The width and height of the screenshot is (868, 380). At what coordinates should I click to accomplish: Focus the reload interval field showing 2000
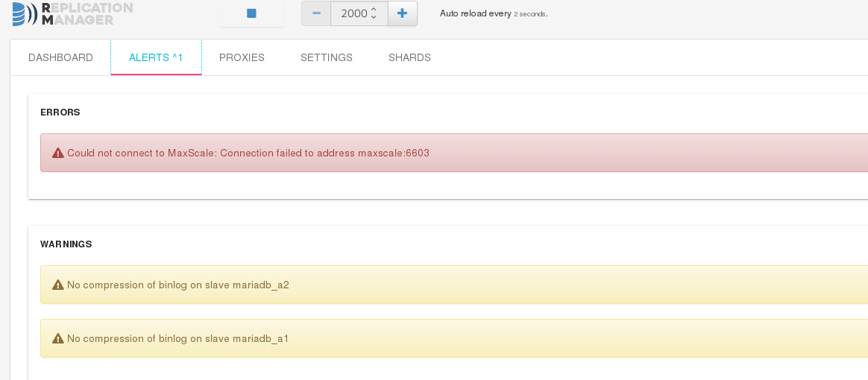[x=359, y=13]
